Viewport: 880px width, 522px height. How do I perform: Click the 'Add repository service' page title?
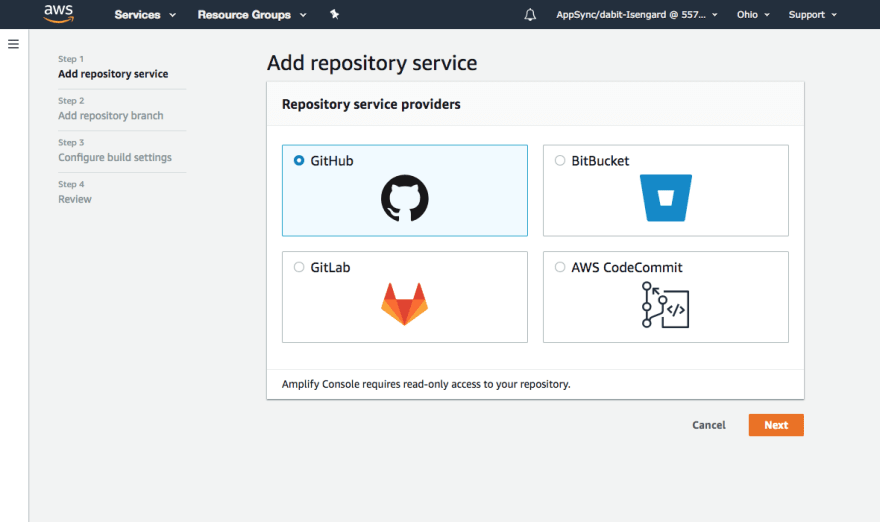coord(372,63)
